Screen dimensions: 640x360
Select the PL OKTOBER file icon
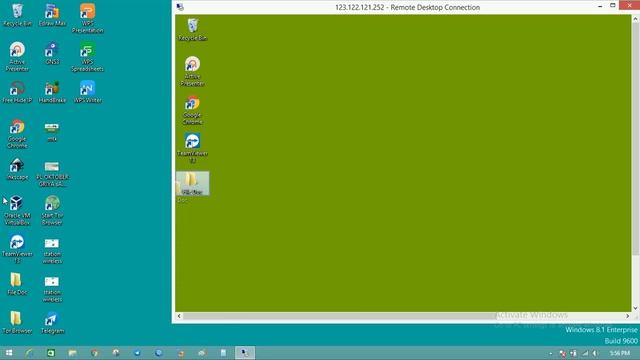(52, 174)
